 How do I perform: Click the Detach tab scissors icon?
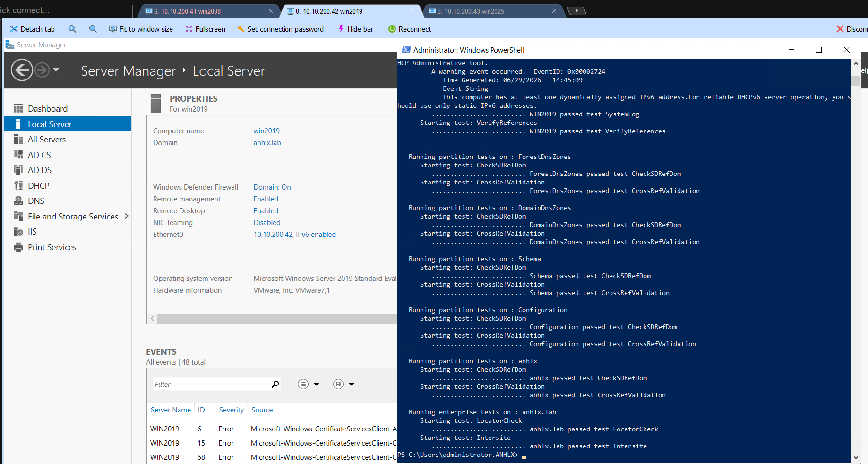14,29
